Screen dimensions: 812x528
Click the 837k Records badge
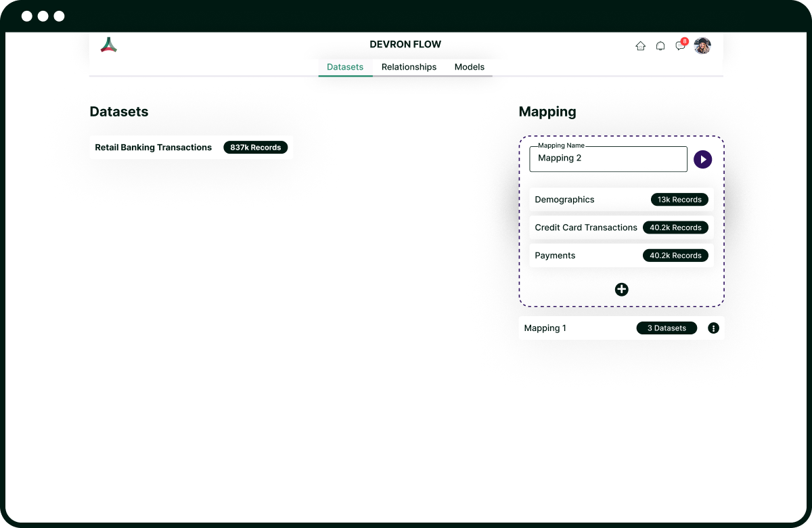[256, 148]
